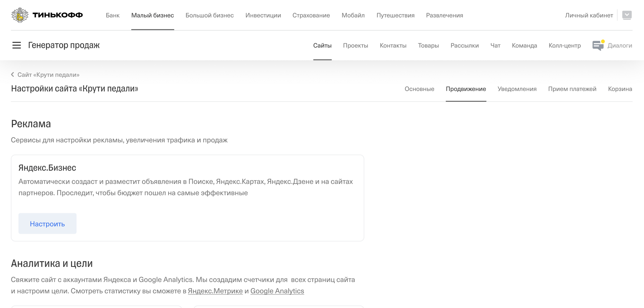The image size is (644, 308).
Task: Follow the Яндекс.Метрике link
Action: [215, 291]
